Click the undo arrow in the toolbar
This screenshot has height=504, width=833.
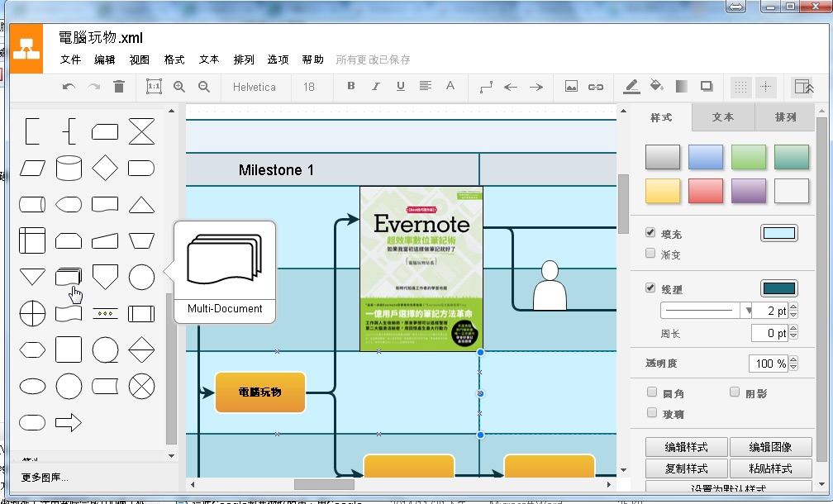tap(69, 87)
